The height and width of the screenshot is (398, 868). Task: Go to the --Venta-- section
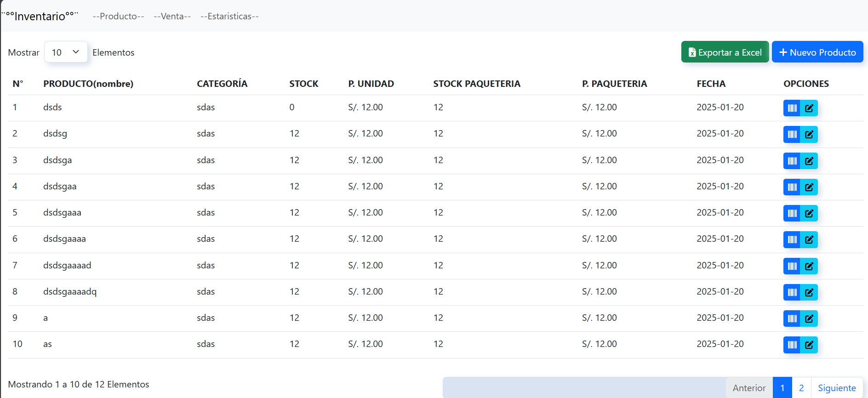tap(172, 16)
